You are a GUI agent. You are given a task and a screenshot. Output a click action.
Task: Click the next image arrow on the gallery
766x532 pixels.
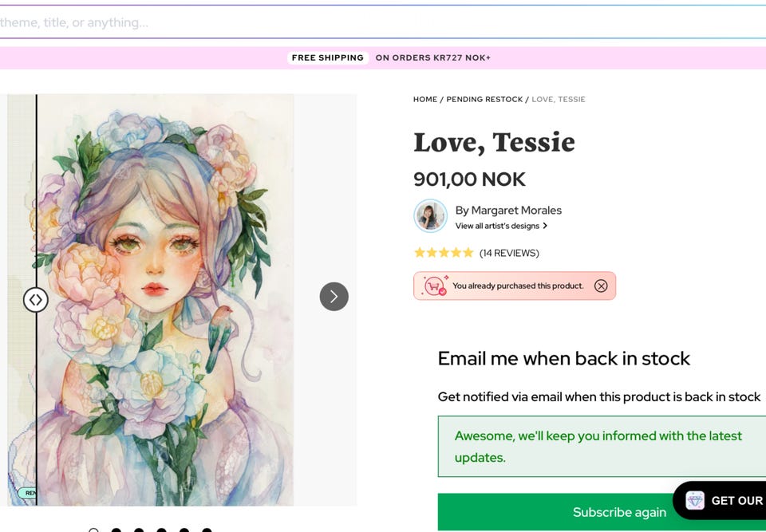334,297
